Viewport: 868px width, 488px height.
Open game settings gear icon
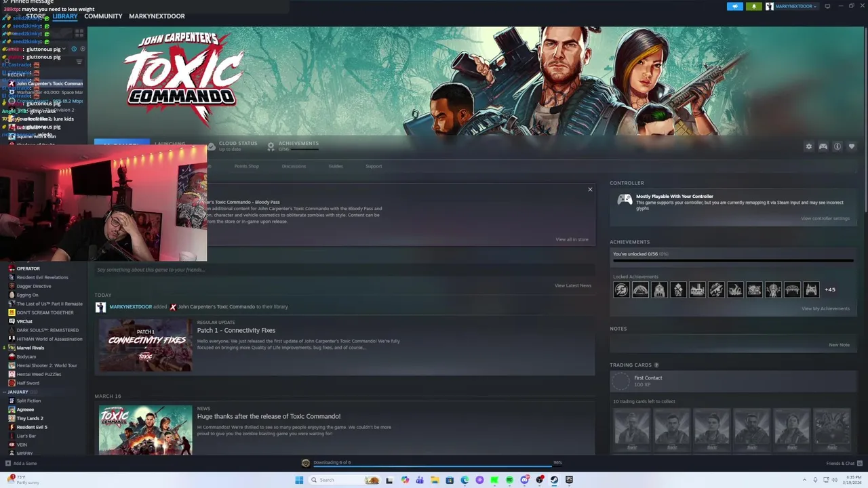(808, 146)
